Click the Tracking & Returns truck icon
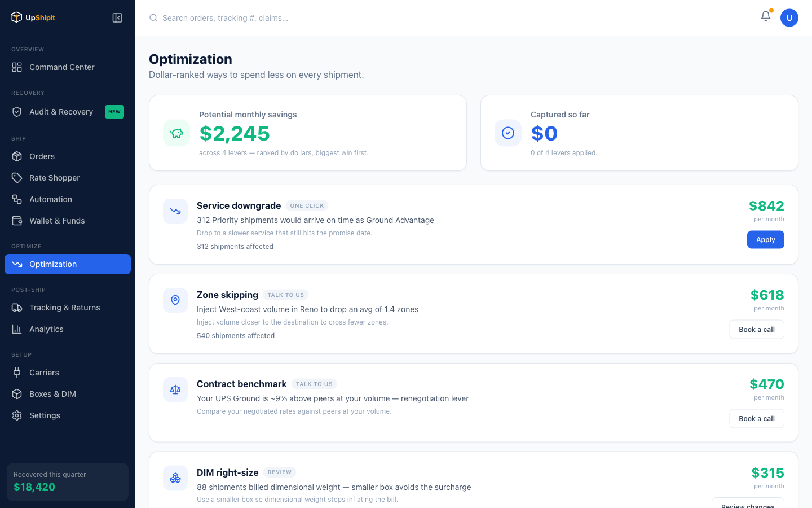Screen dimensions: 812x508 click(x=17, y=308)
